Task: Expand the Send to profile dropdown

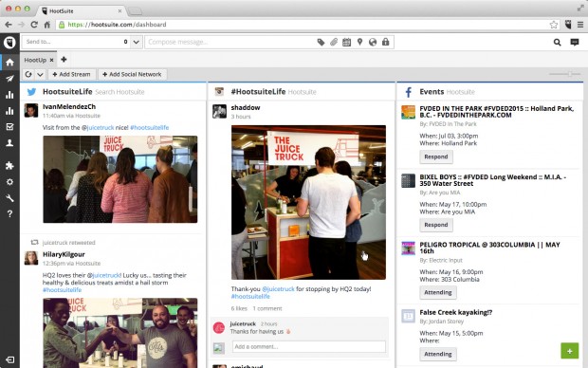Action: 137,42
